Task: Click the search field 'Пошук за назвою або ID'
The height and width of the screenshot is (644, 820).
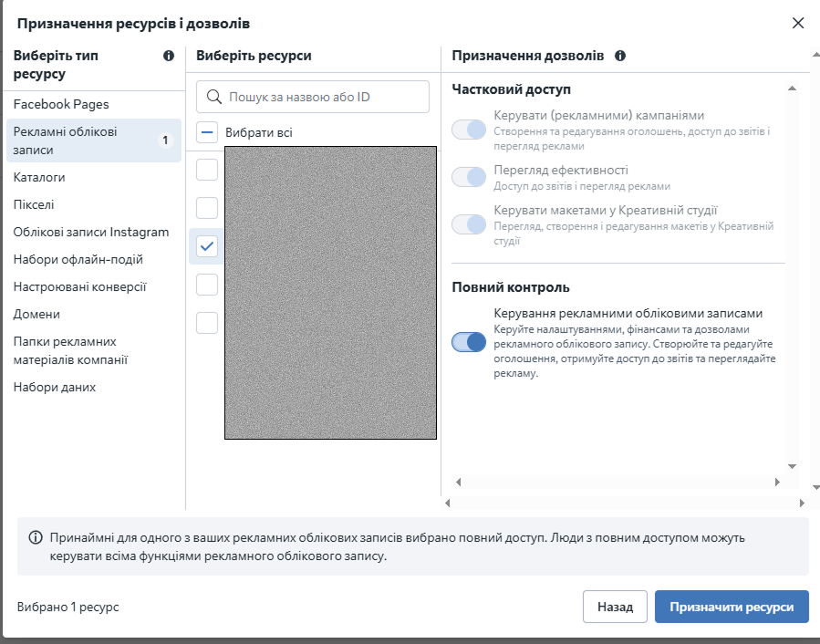Action: point(313,97)
